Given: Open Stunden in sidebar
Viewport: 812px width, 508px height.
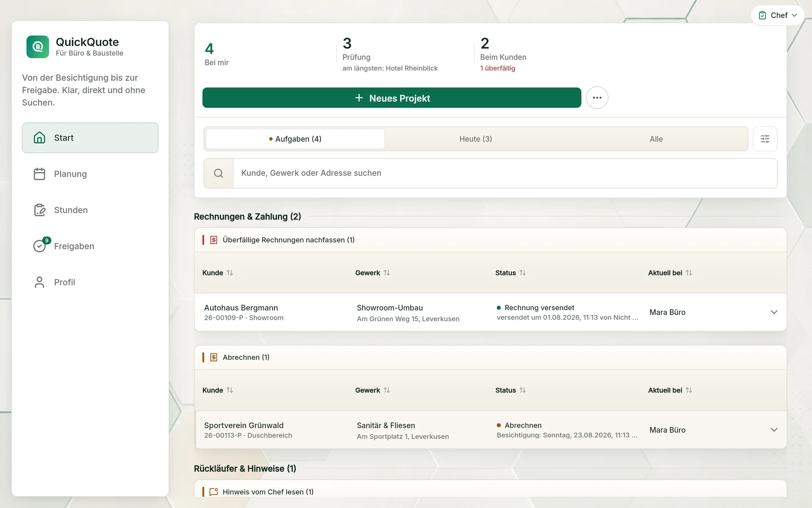Looking at the screenshot, I should tap(90, 210).
